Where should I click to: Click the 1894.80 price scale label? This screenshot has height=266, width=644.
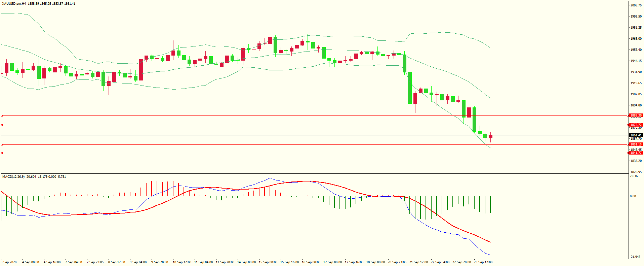click(x=636, y=105)
